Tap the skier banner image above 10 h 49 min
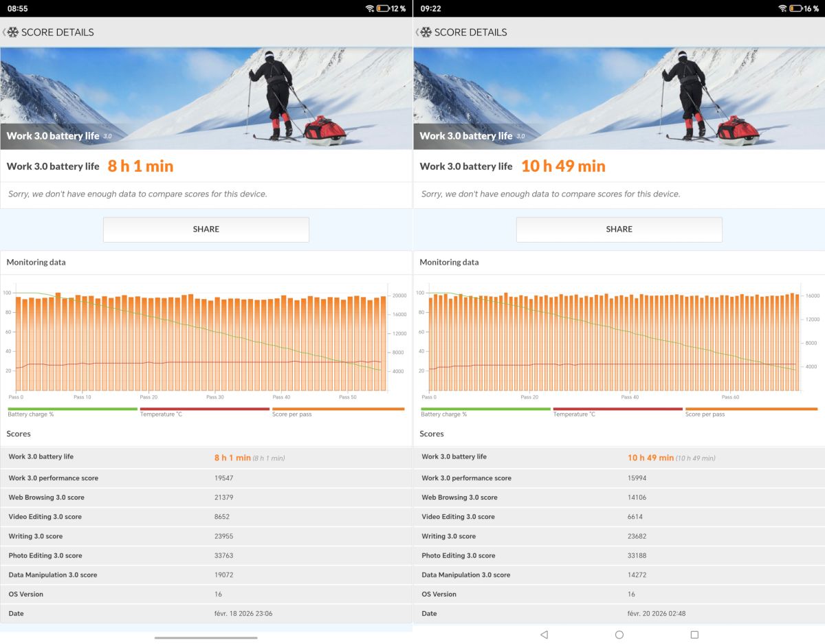Viewport: 825px width, 644px height. (x=619, y=98)
